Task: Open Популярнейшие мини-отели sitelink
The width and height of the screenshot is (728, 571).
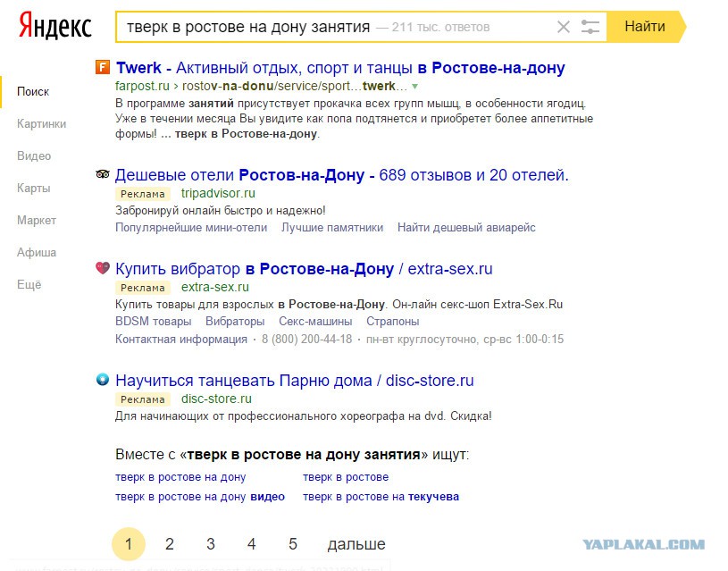Action: click(191, 228)
